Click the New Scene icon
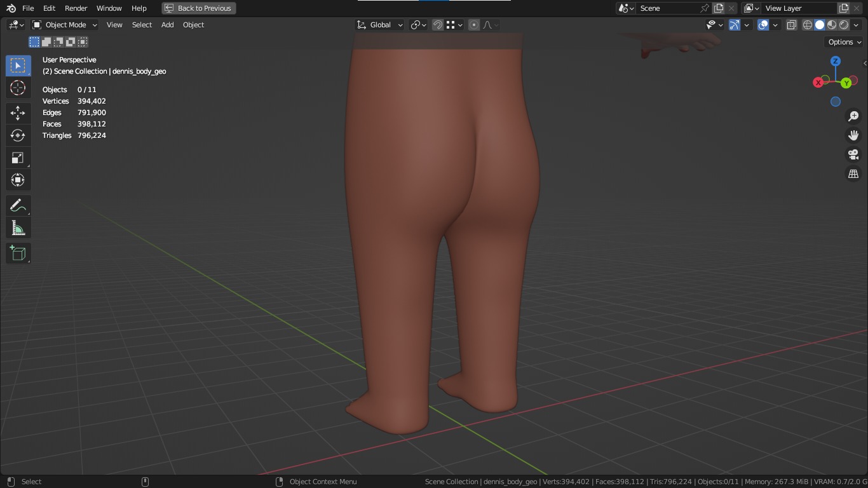 click(x=719, y=8)
